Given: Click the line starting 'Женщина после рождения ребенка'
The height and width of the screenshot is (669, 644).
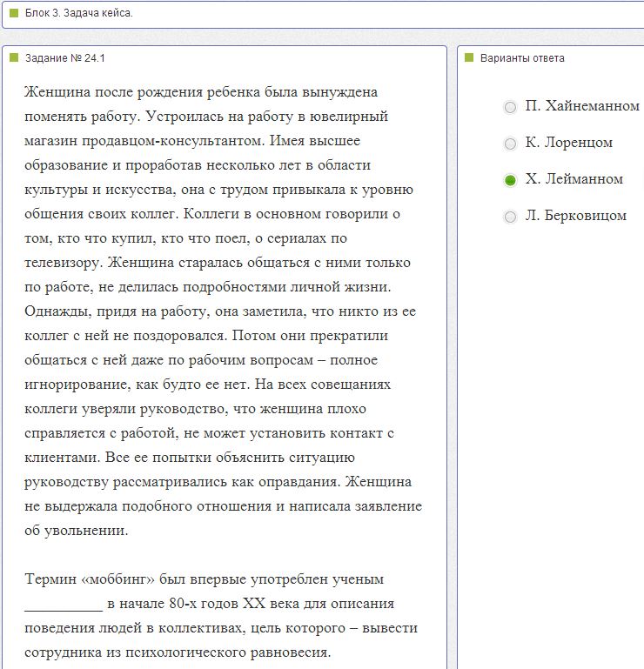Looking at the screenshot, I should coord(201,92).
